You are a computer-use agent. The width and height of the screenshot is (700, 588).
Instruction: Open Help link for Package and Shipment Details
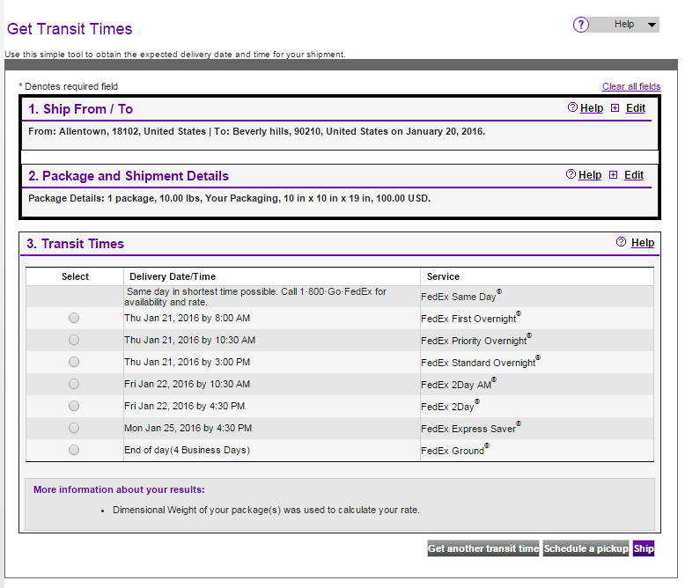[590, 175]
